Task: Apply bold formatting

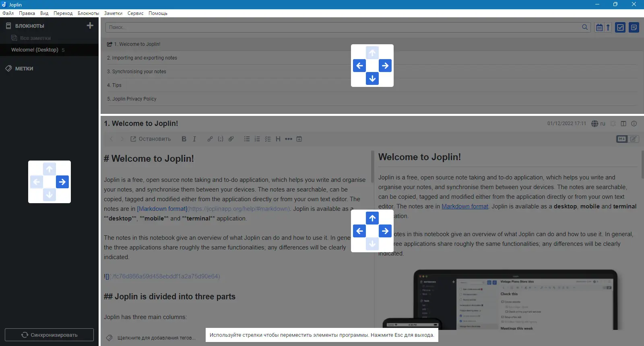Action: [184, 139]
